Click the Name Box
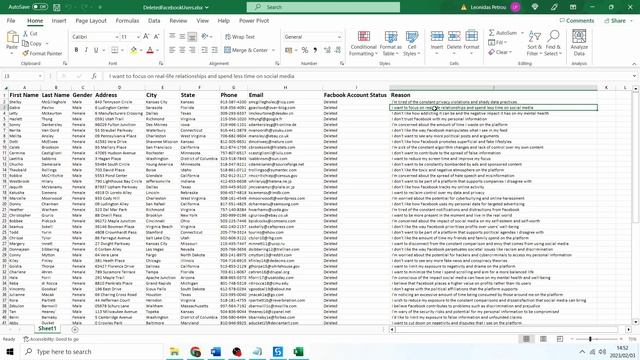The width and height of the screenshot is (640, 360). tap(22, 76)
